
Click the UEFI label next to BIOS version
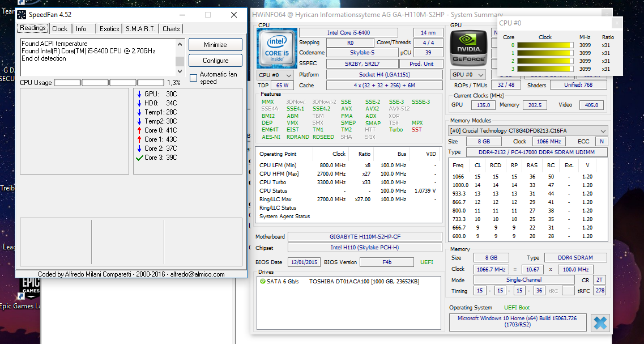coord(427,262)
